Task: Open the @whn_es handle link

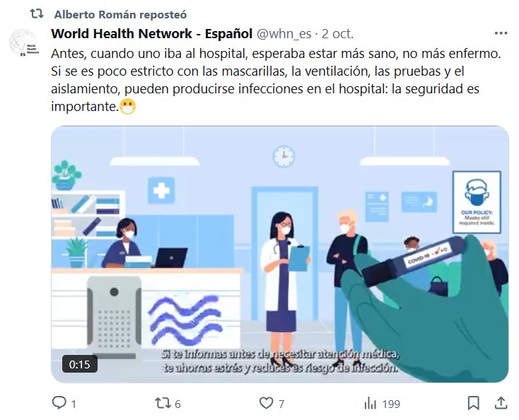Action: coord(284,34)
